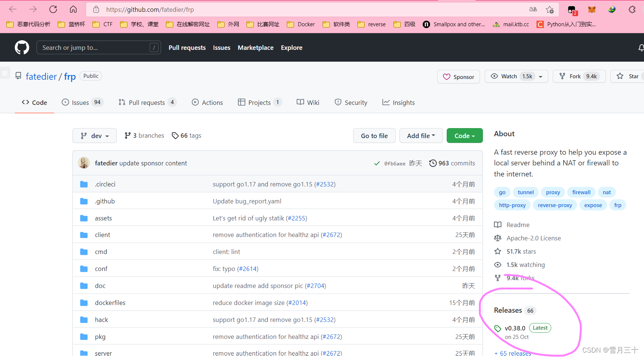Open GitHub notifications bell
644x357 pixels.
point(641,48)
